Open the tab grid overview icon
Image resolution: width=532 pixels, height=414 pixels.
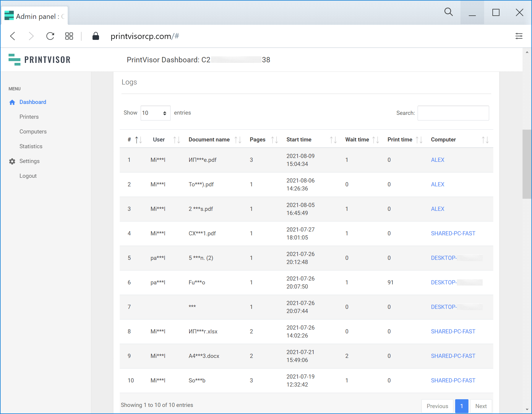click(x=69, y=36)
